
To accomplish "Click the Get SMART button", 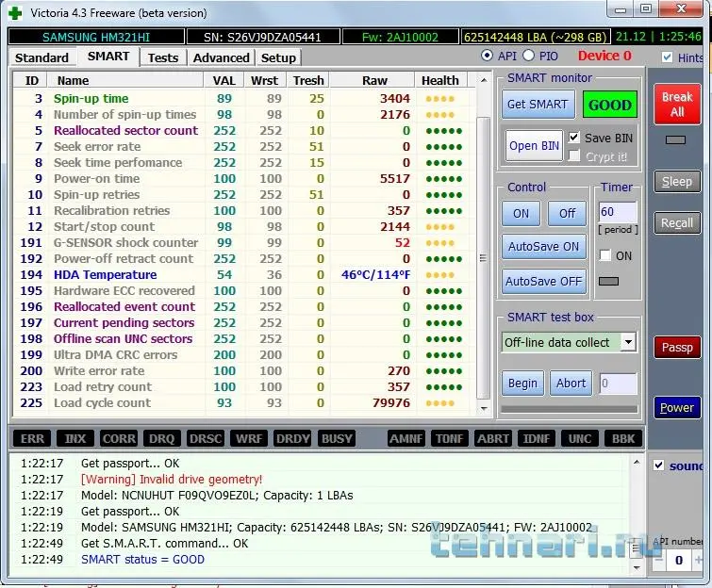I will pos(538,105).
